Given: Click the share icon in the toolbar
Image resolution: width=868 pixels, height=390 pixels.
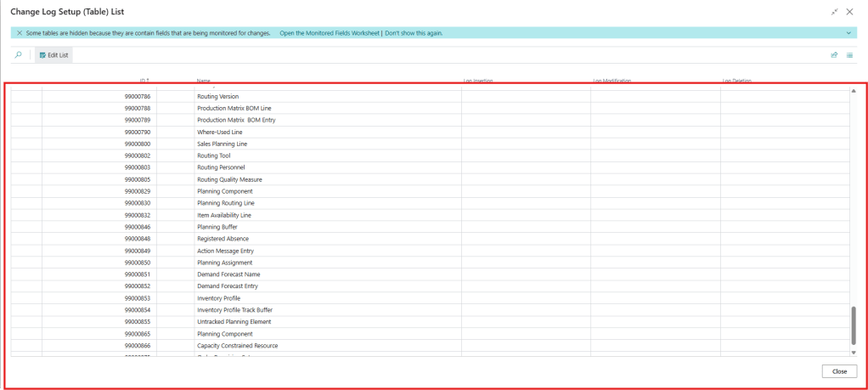Looking at the screenshot, I should (x=833, y=54).
